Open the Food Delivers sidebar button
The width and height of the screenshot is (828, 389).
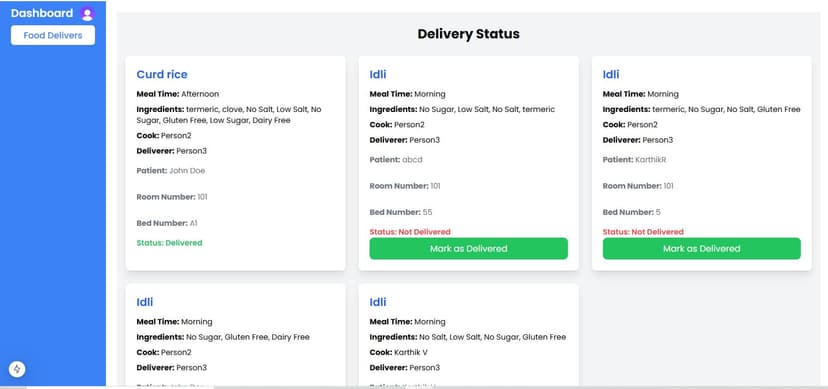53,35
